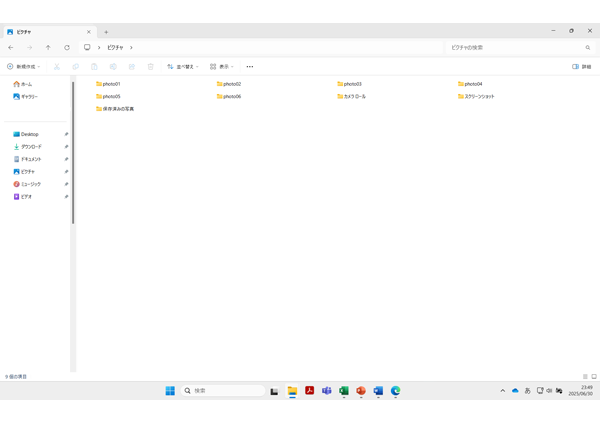600x445 pixels.
Task: Switch to large icons view in status bar
Action: tap(594, 377)
